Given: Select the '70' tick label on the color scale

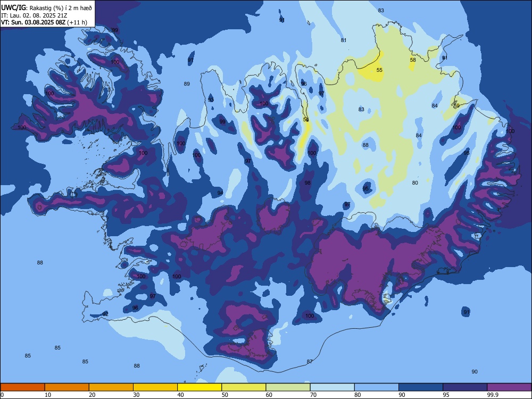Looking at the screenshot, I should point(313,395).
